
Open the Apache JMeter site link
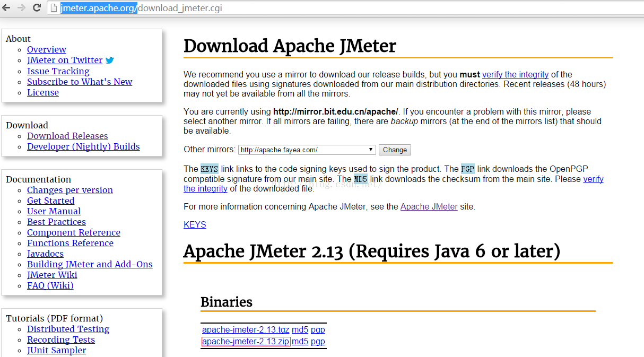click(429, 207)
